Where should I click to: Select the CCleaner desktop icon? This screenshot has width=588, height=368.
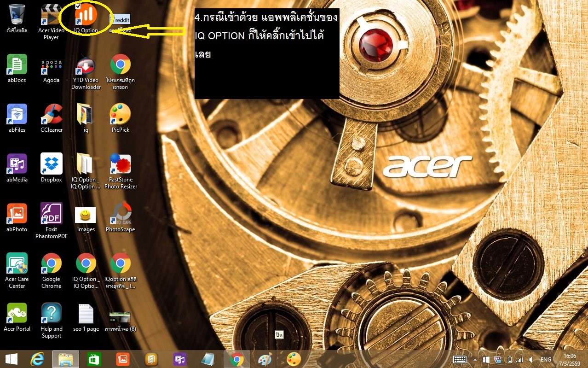51,114
